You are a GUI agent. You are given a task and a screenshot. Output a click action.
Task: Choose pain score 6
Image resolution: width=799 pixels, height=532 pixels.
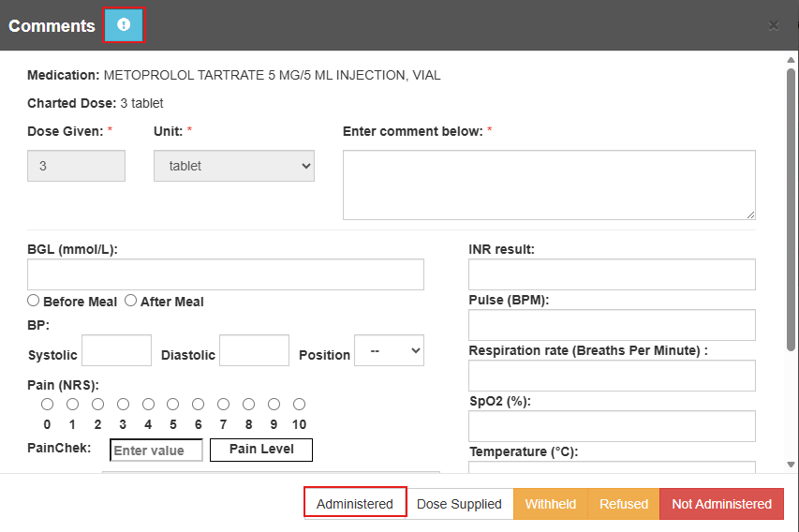point(199,404)
